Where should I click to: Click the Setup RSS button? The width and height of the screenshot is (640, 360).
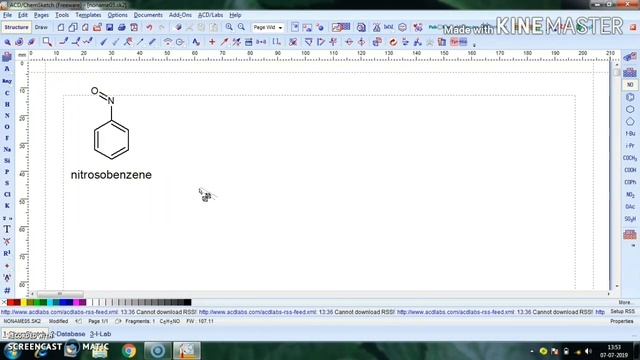[x=622, y=311]
